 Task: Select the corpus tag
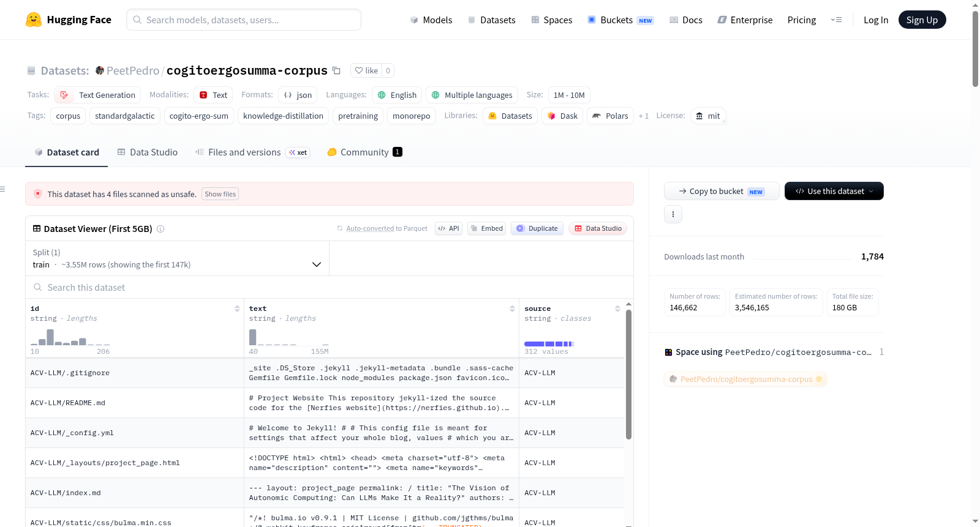68,116
